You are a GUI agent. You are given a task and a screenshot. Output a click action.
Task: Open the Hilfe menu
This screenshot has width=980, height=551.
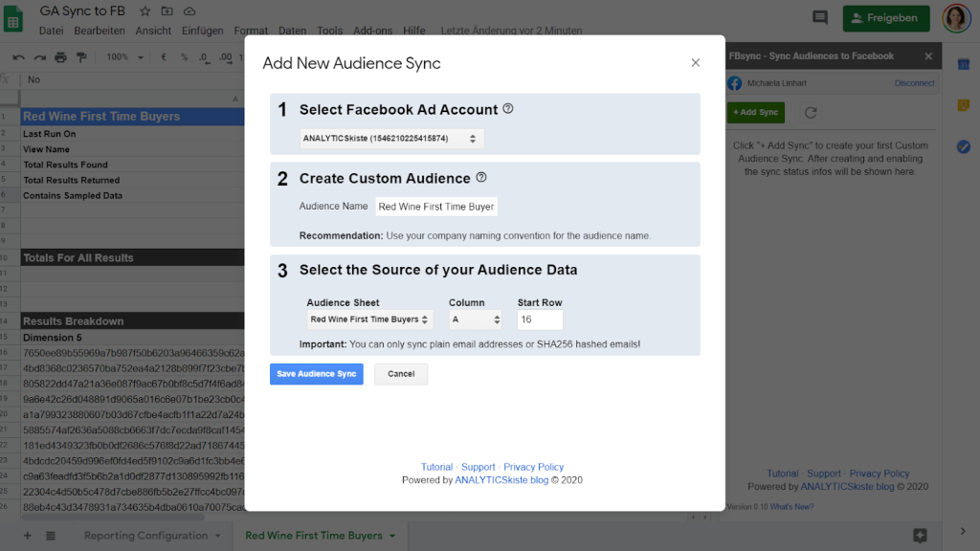[413, 31]
